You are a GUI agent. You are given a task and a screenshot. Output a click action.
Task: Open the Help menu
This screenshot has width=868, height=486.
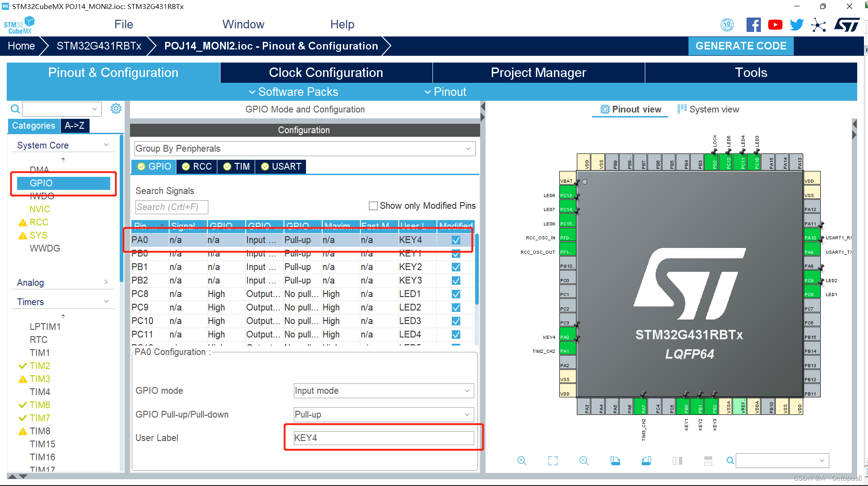tap(342, 24)
